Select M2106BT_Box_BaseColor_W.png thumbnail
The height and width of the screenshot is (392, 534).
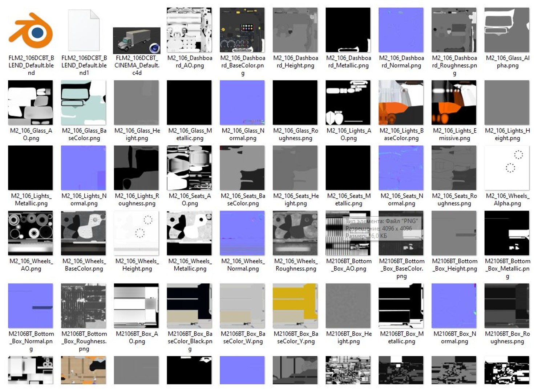[x=242, y=306]
